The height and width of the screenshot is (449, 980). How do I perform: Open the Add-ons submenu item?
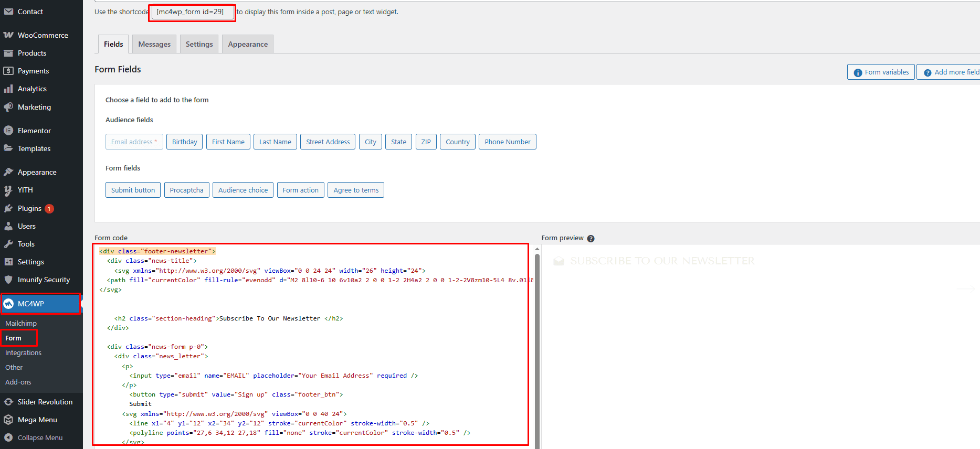(18, 382)
